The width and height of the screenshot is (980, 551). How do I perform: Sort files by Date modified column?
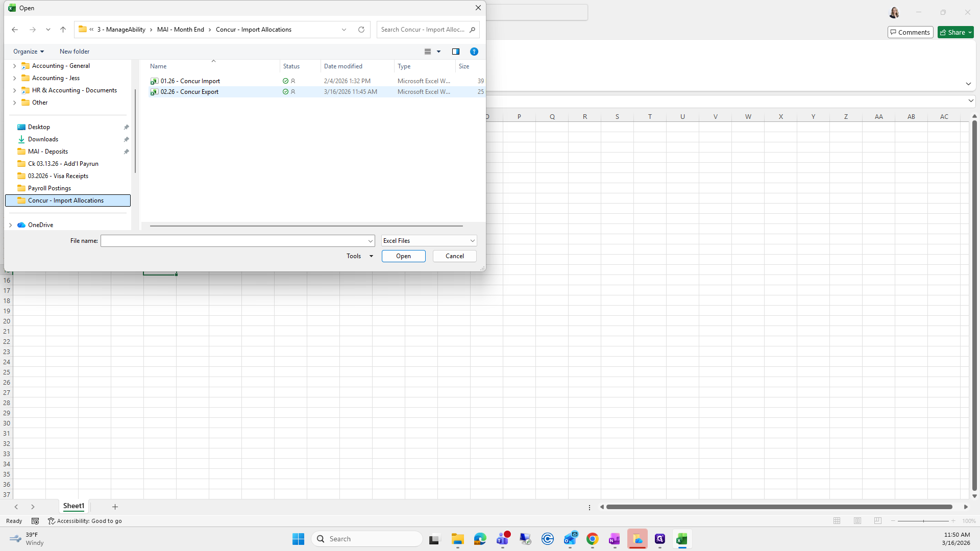tap(343, 66)
